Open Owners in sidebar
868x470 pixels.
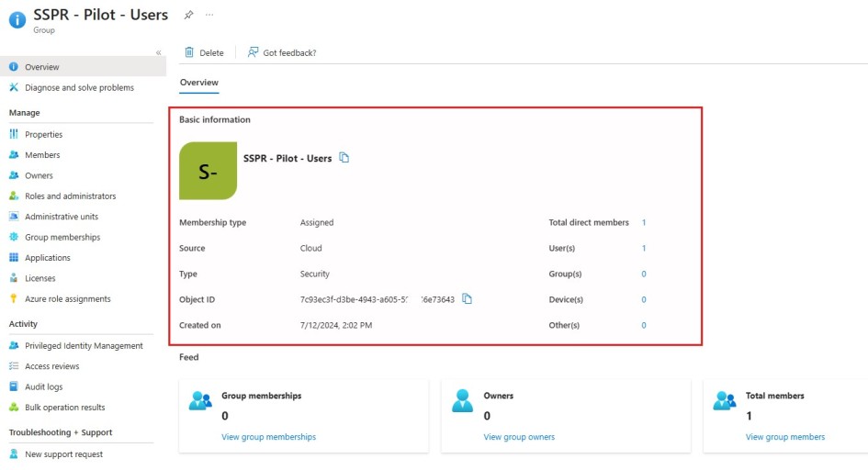point(39,175)
